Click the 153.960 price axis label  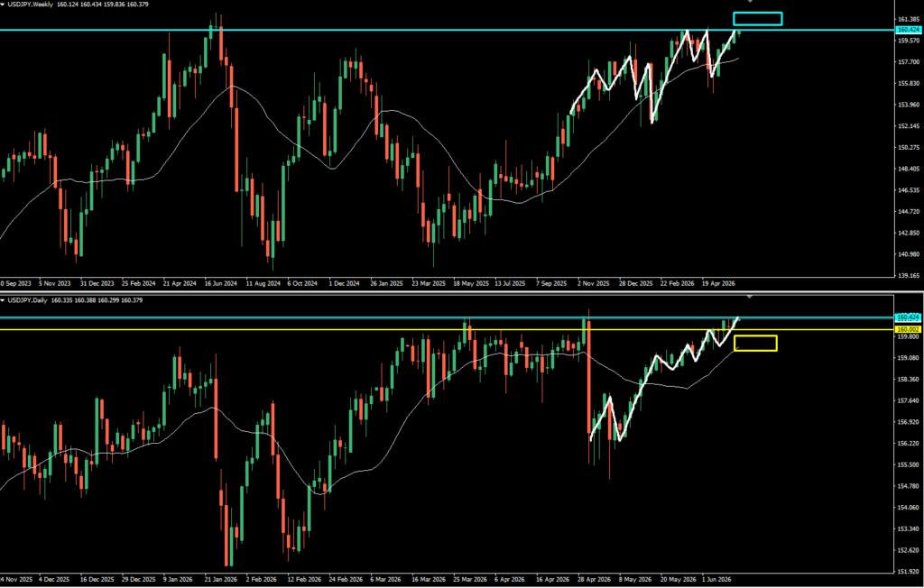[910, 105]
